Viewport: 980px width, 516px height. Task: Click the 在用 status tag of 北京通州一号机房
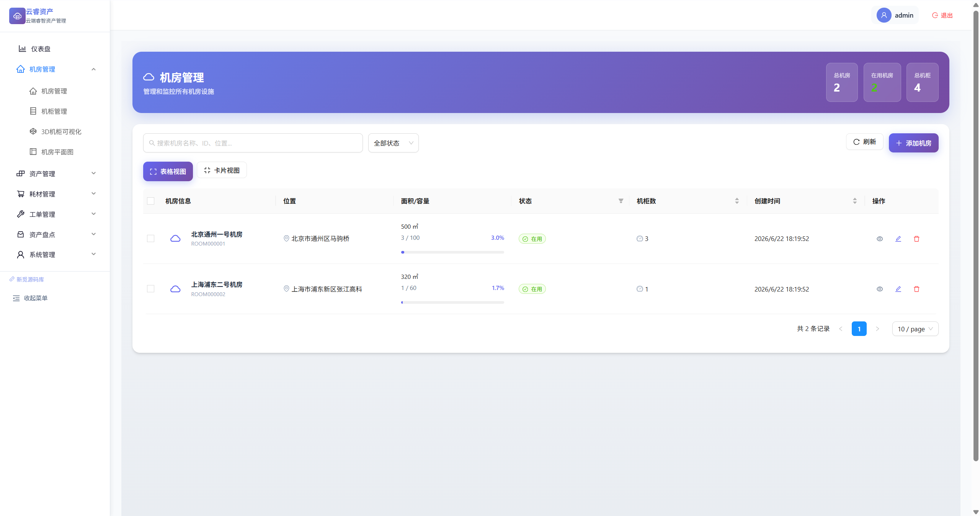(532, 239)
